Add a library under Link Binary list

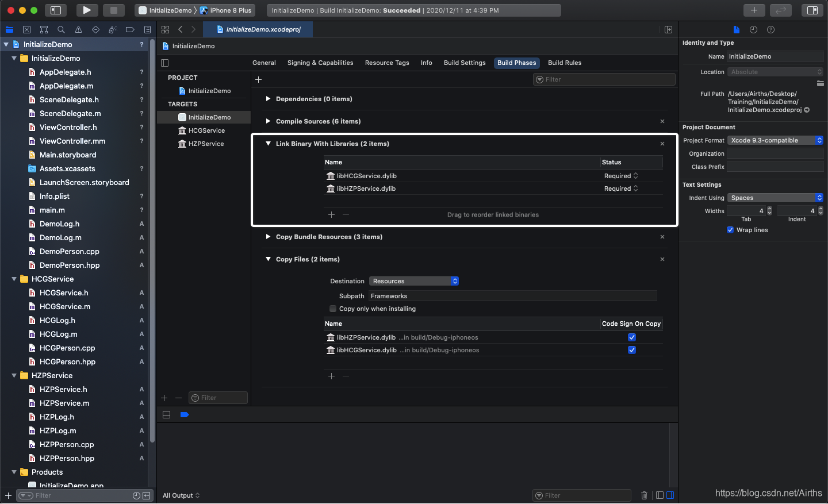pos(331,214)
